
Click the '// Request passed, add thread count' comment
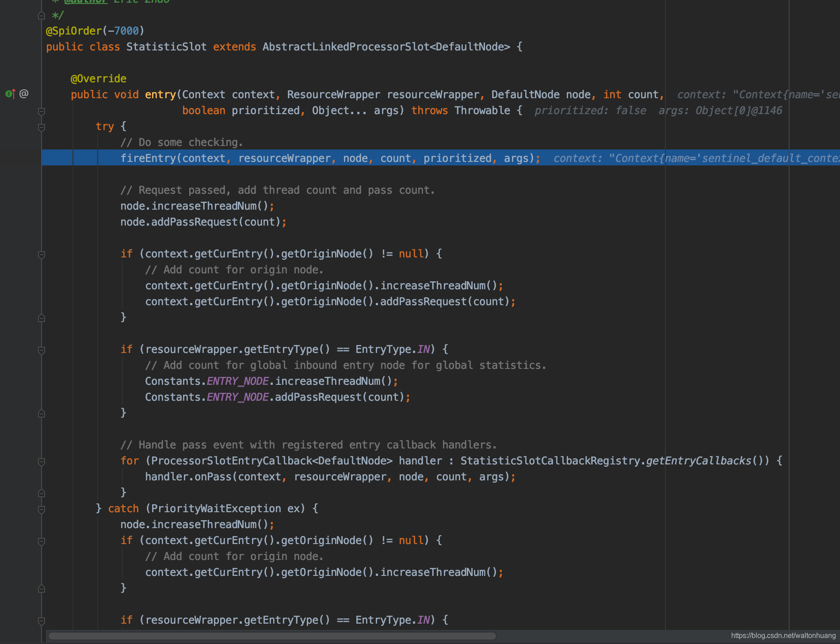(x=278, y=190)
